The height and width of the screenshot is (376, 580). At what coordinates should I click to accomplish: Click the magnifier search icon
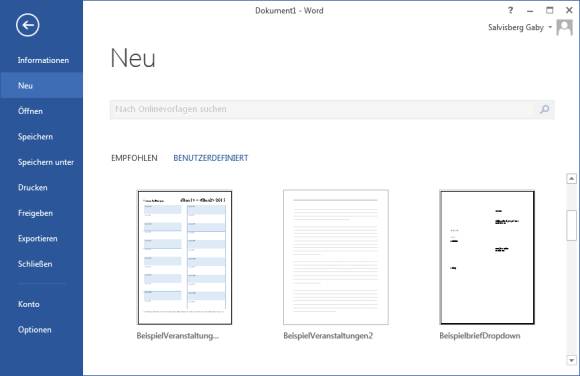pyautogui.click(x=544, y=109)
